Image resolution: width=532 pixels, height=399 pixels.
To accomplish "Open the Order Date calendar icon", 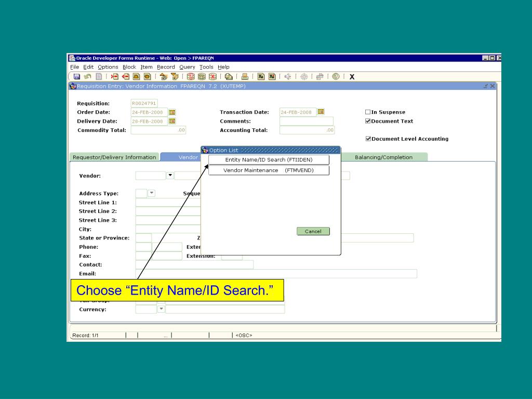I will (172, 112).
